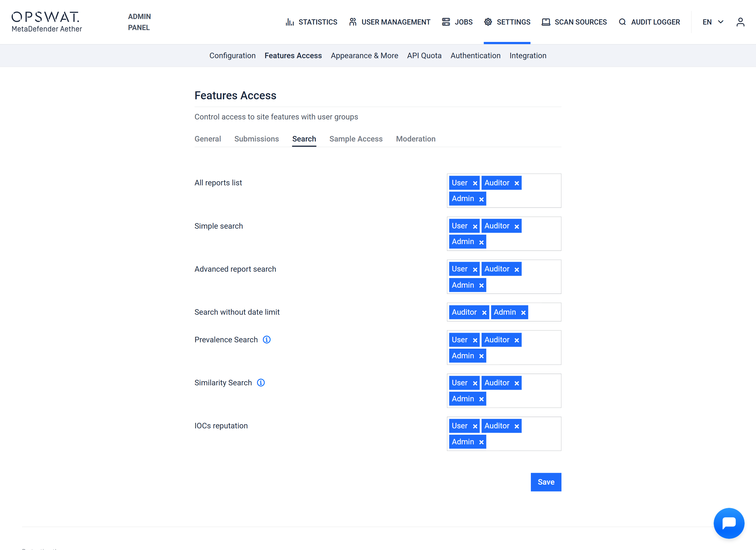
Task: Open the Scan Sources laptop icon
Action: tap(546, 22)
